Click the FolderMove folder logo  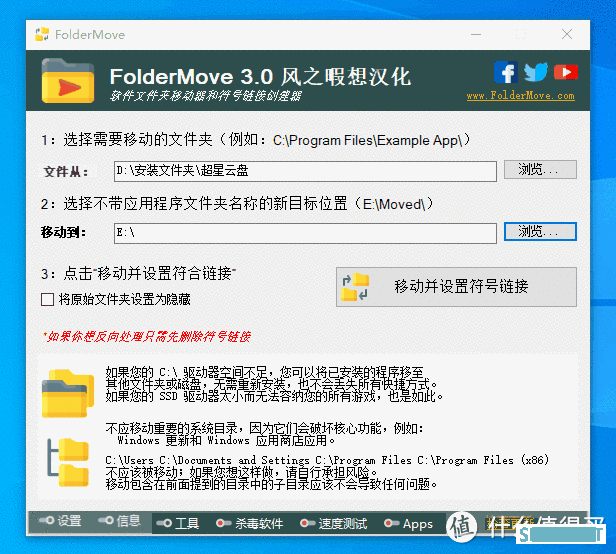(68, 81)
